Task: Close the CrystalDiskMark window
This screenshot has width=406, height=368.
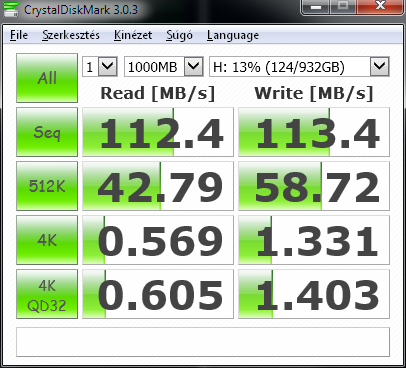Action: click(379, 7)
